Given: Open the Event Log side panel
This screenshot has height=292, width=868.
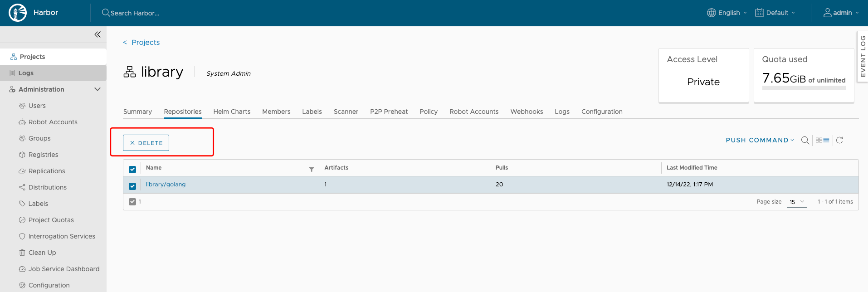Looking at the screenshot, I should tap(863, 56).
